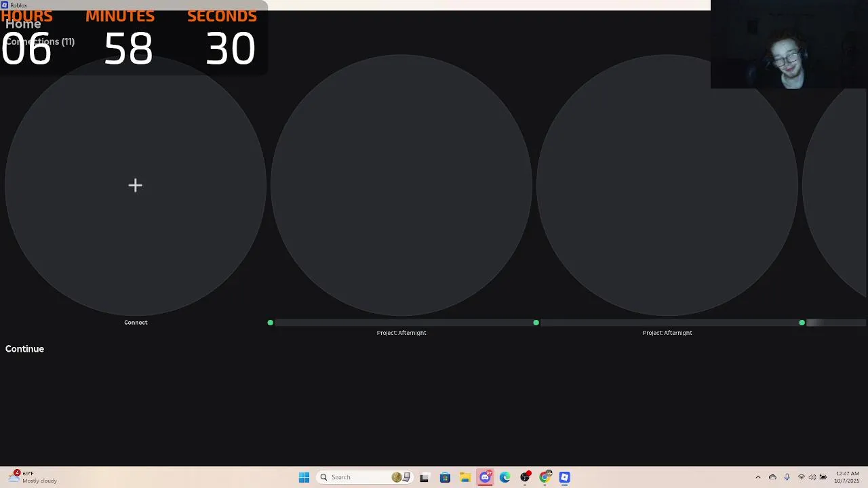Open the clock showing 12:47 AM
Viewport: 868px width, 488px height.
[848, 477]
